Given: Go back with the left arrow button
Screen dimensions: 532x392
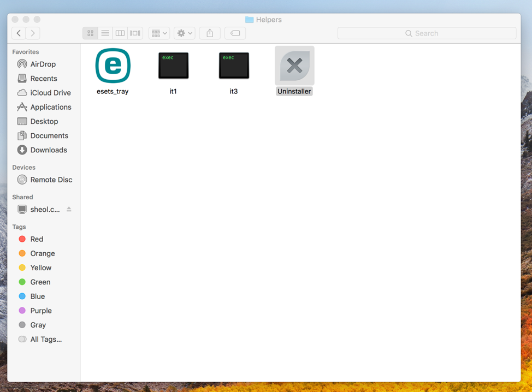Looking at the screenshot, I should [x=19, y=33].
